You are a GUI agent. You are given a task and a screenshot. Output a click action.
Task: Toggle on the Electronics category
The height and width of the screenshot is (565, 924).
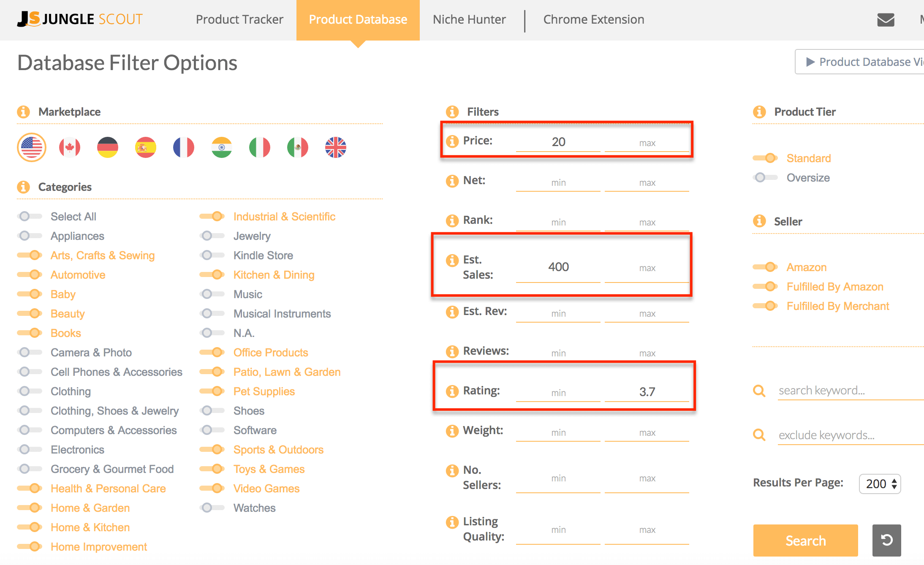30,450
